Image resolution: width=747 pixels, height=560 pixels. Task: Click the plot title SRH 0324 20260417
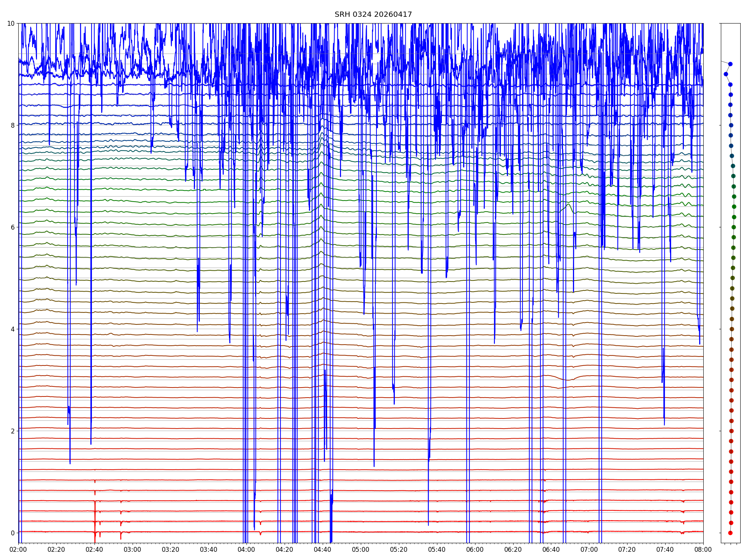click(x=373, y=15)
